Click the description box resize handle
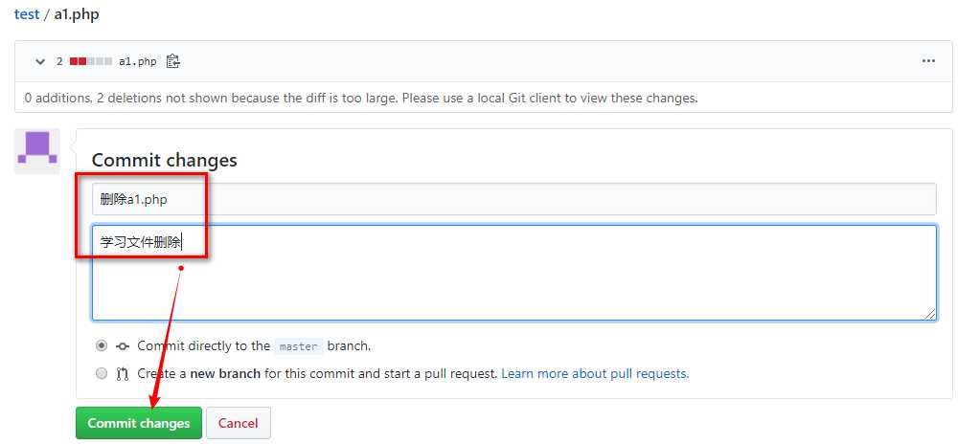This screenshot has height=444, width=980. click(x=930, y=313)
